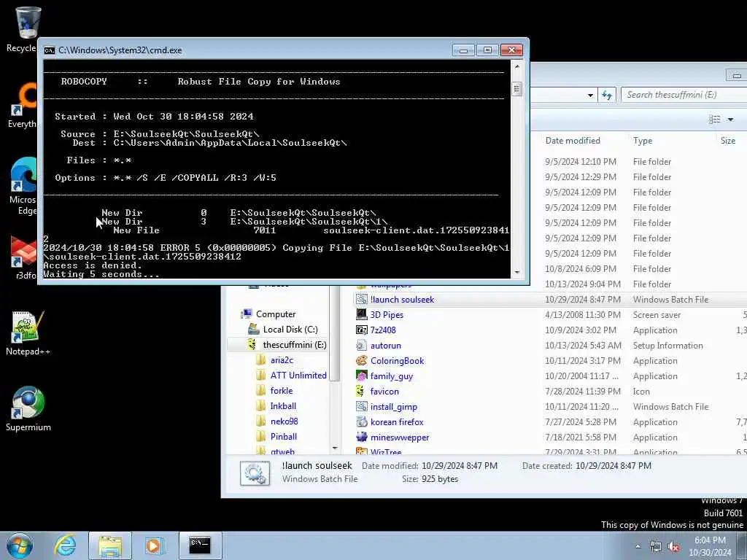Click the network tray icon
The width and height of the screenshot is (747, 560).
[656, 547]
